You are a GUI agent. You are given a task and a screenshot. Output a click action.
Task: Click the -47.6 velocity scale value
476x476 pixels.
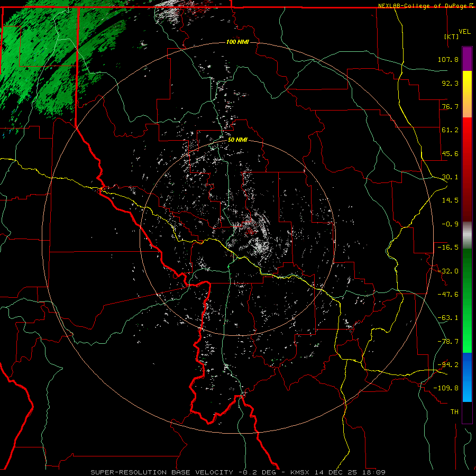tap(448, 295)
